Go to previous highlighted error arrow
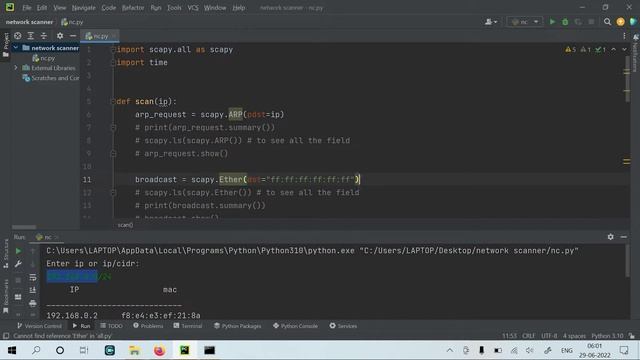Screen dimensions: 640x360 613,49
